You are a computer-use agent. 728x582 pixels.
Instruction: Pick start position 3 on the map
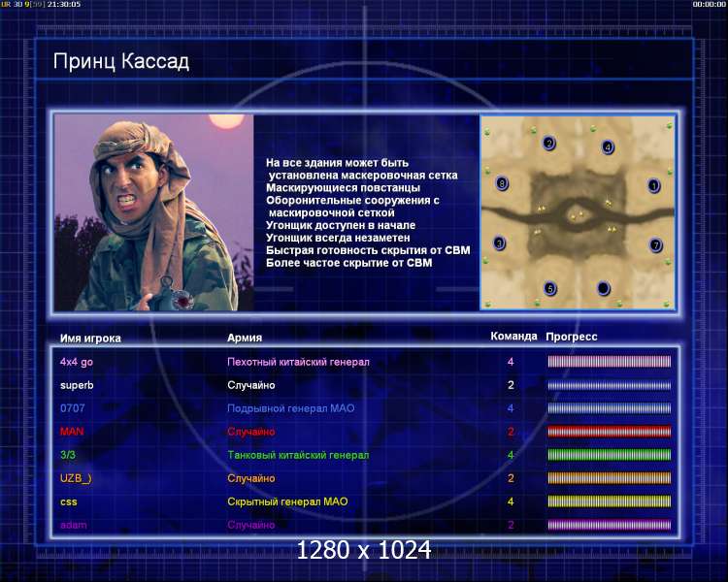pos(499,243)
